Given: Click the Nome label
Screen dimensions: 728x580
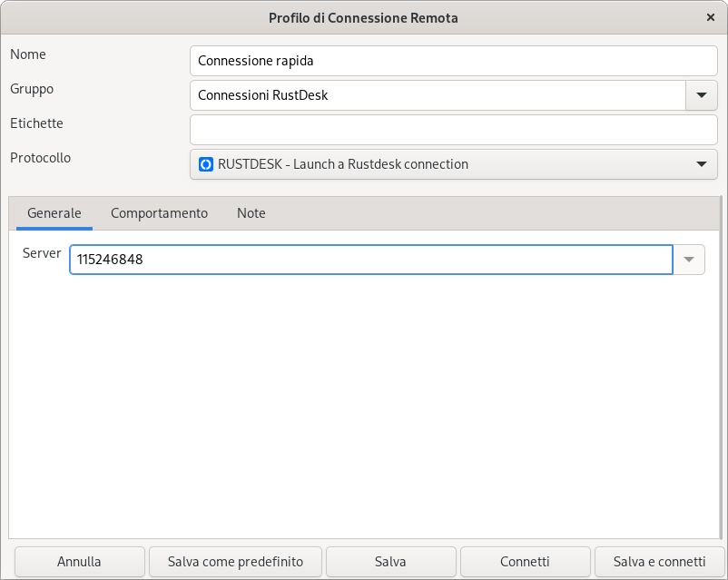Looking at the screenshot, I should pos(28,54).
